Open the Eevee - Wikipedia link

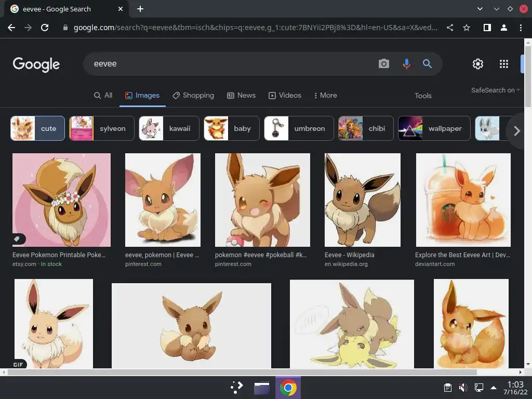350,255
